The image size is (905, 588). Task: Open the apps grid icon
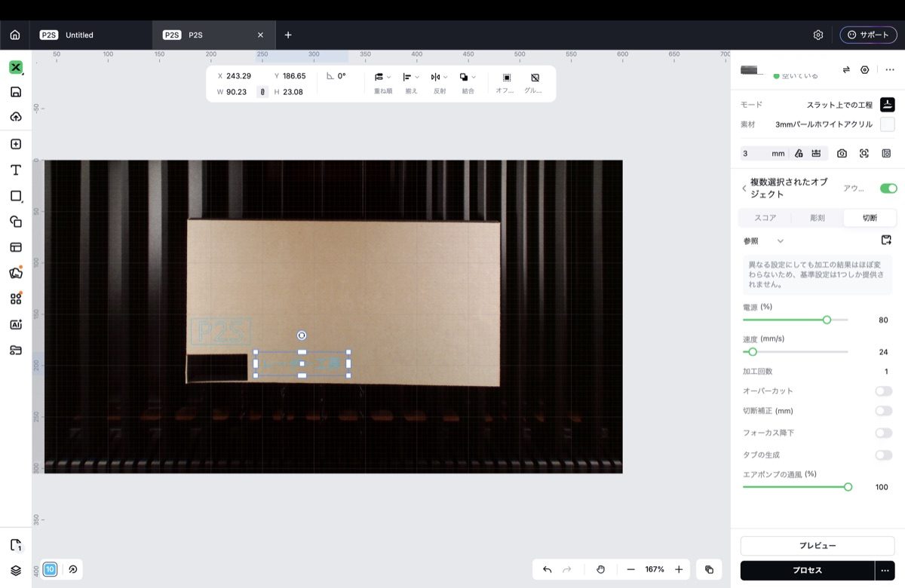pos(16,298)
